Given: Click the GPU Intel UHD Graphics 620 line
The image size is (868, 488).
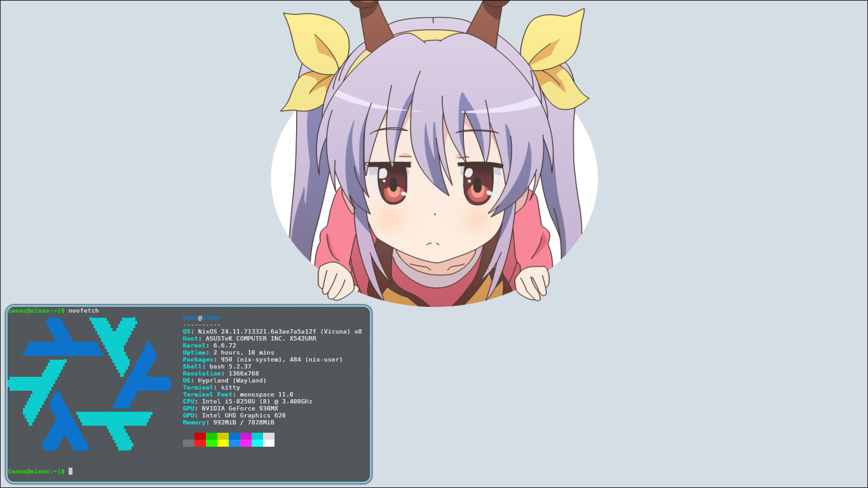Looking at the screenshot, I should (234, 416).
